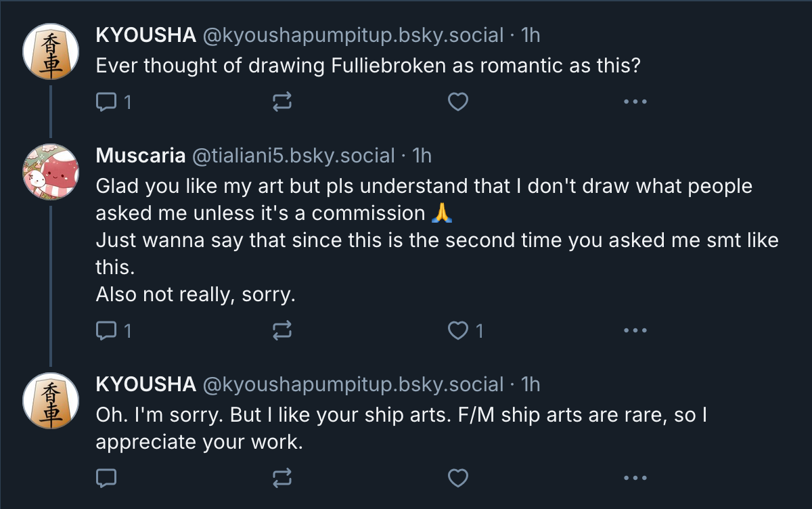The height and width of the screenshot is (509, 812).
Task: Like Muscaria's post with one like
Action: click(x=459, y=330)
